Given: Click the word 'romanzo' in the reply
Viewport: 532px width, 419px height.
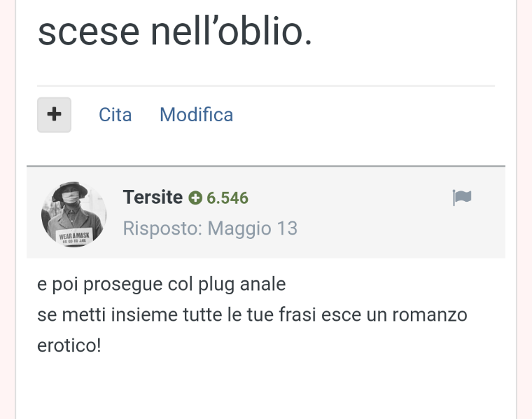Looking at the screenshot, I should 430,315.
